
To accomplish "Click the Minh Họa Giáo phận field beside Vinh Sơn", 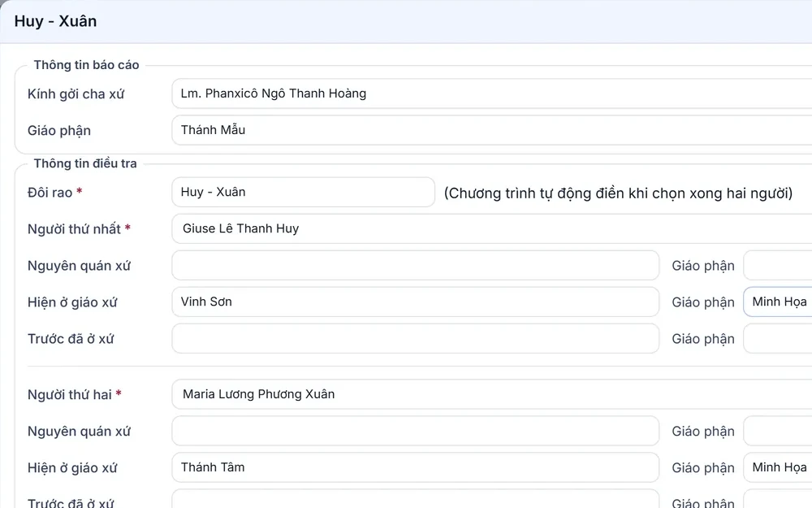I will tap(778, 302).
